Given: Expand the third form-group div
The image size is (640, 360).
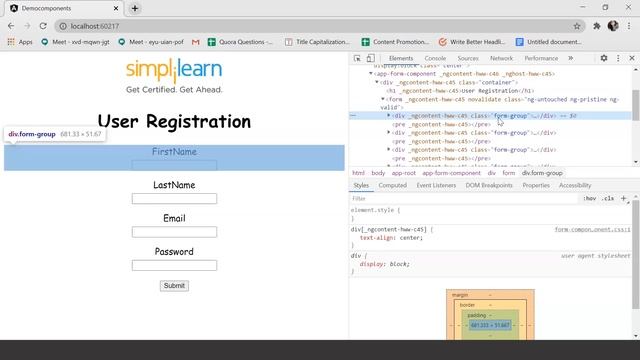Looking at the screenshot, I should [x=389, y=150].
